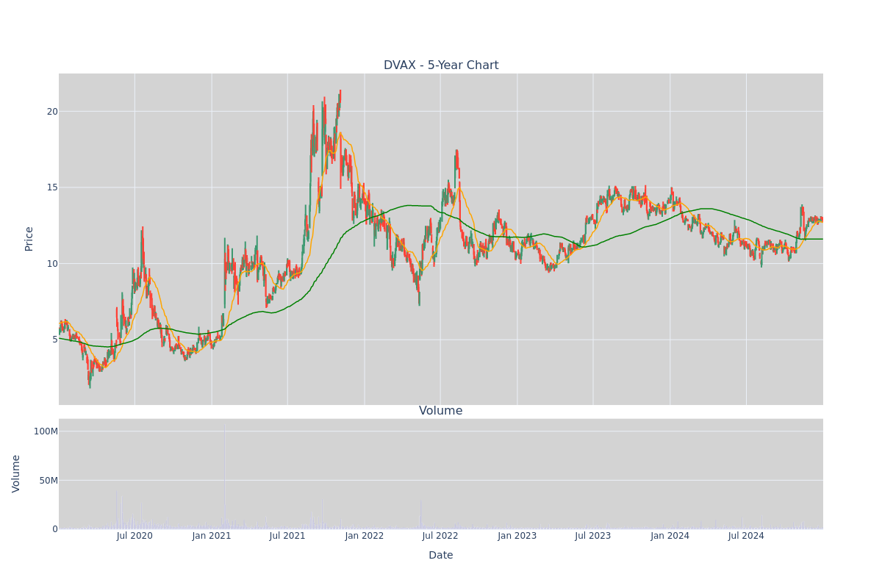Image resolution: width=882 pixels, height=588 pixels.
Task: Click the lowest candlestick near 2 in early 2020
Action: click(x=90, y=380)
